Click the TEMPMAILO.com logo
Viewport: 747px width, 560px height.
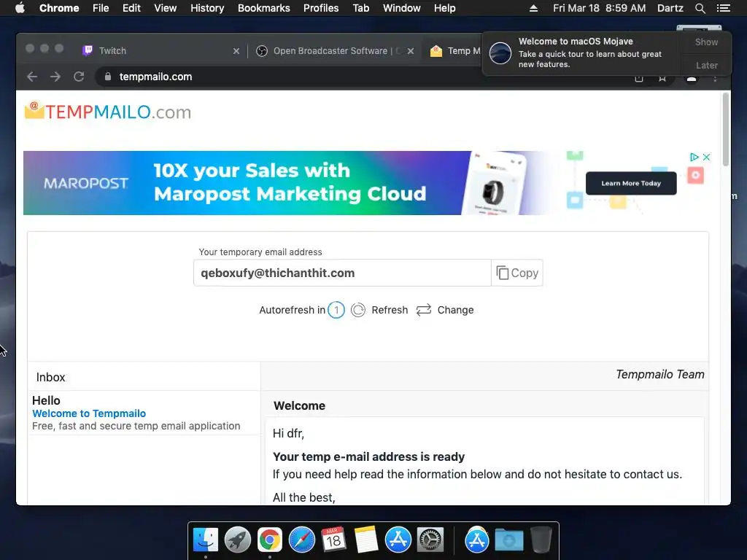tap(108, 112)
